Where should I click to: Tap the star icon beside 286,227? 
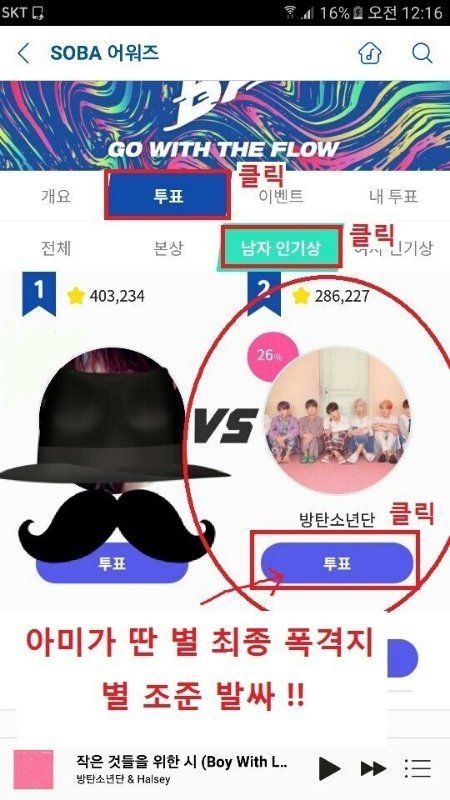click(301, 295)
